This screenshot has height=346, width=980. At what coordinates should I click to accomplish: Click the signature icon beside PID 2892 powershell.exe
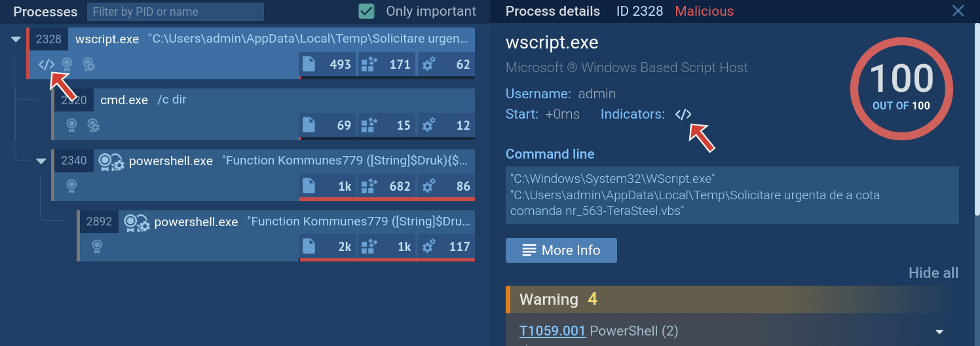click(137, 222)
